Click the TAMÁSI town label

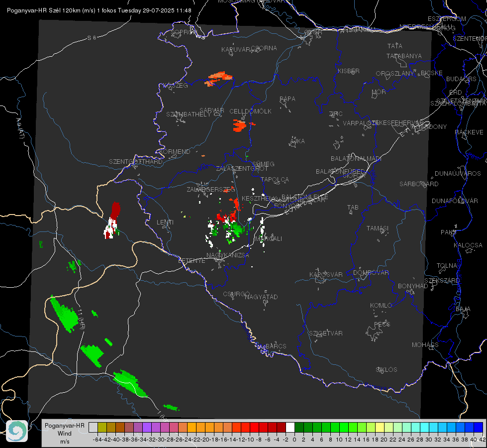[378, 228]
